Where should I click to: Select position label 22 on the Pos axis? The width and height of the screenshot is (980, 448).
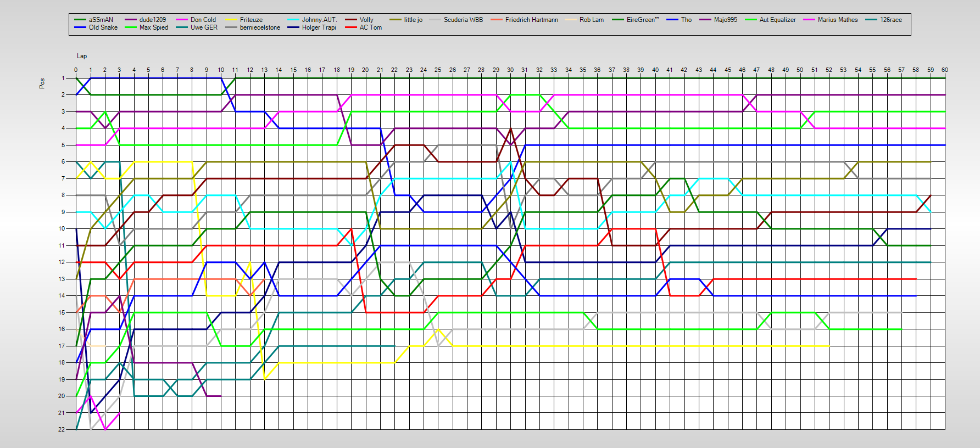[x=62, y=429]
